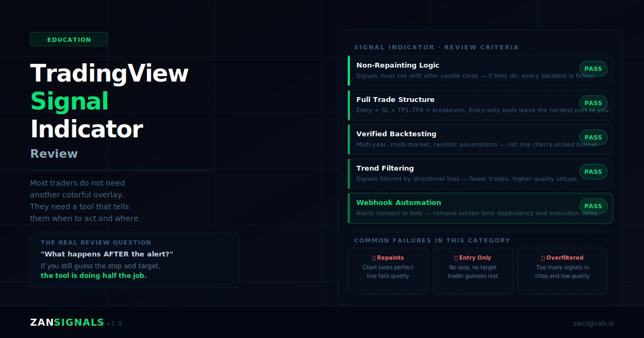Click 'Entry + SL + TP1–TP4 + breakeven' description
The image size is (644, 338).
coord(483,110)
